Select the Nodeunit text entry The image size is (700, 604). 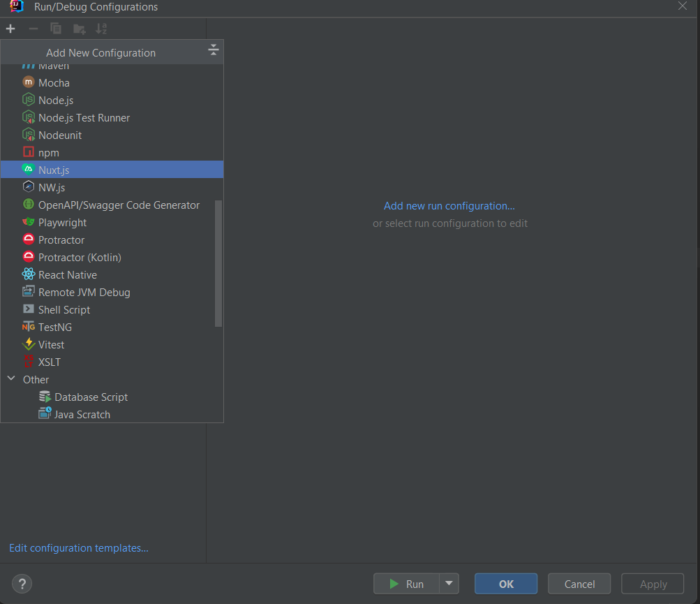tap(60, 135)
